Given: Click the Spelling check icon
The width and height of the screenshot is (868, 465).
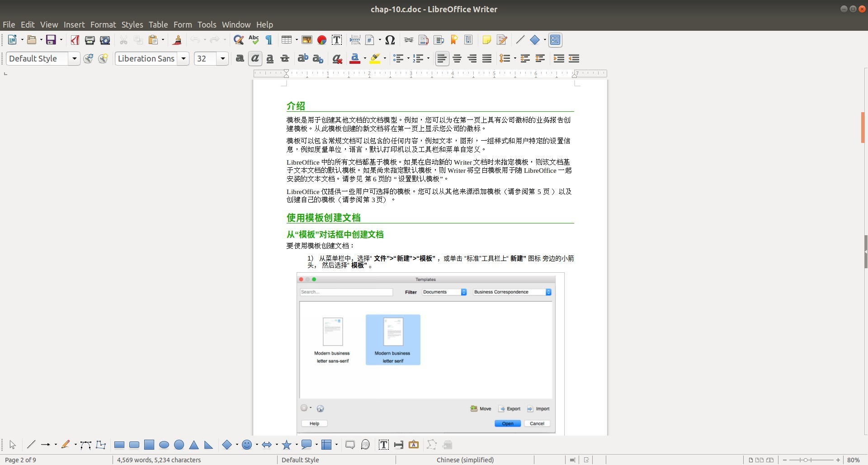Looking at the screenshot, I should 254,40.
